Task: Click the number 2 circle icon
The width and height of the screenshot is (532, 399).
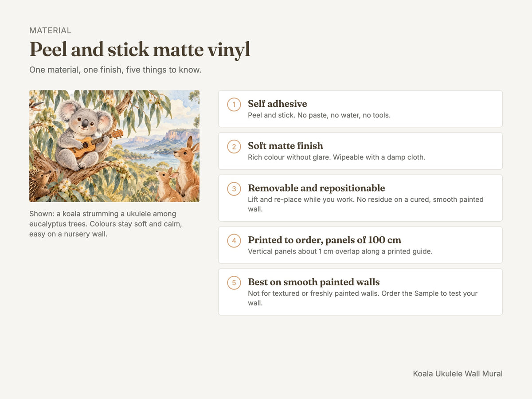Action: point(234,147)
